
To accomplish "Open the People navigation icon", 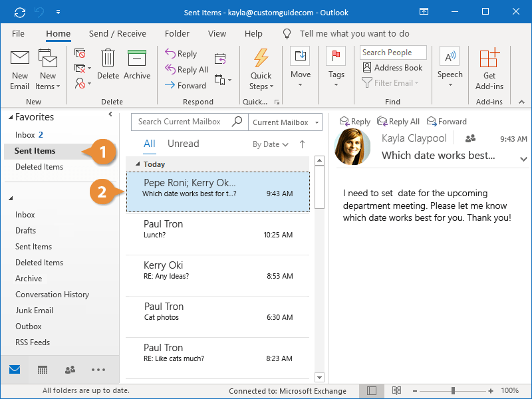I will pos(70,370).
